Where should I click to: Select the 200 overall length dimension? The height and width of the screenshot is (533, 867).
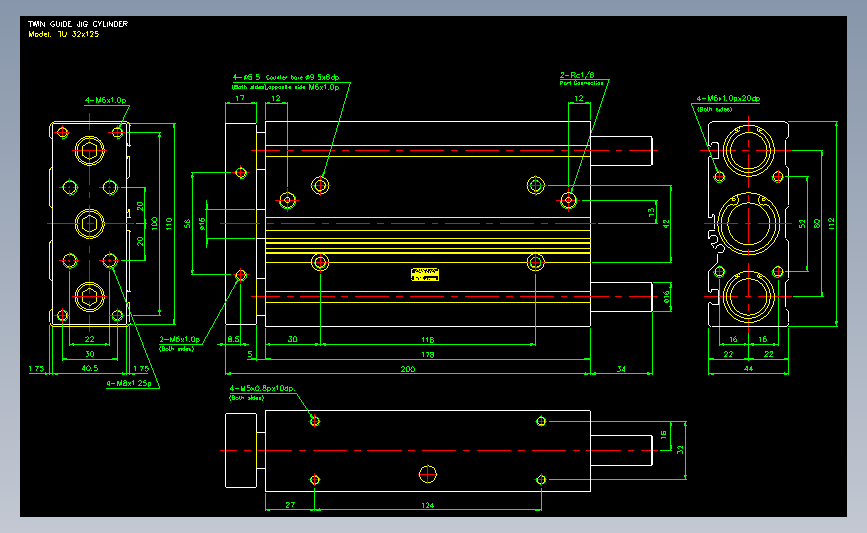(408, 369)
